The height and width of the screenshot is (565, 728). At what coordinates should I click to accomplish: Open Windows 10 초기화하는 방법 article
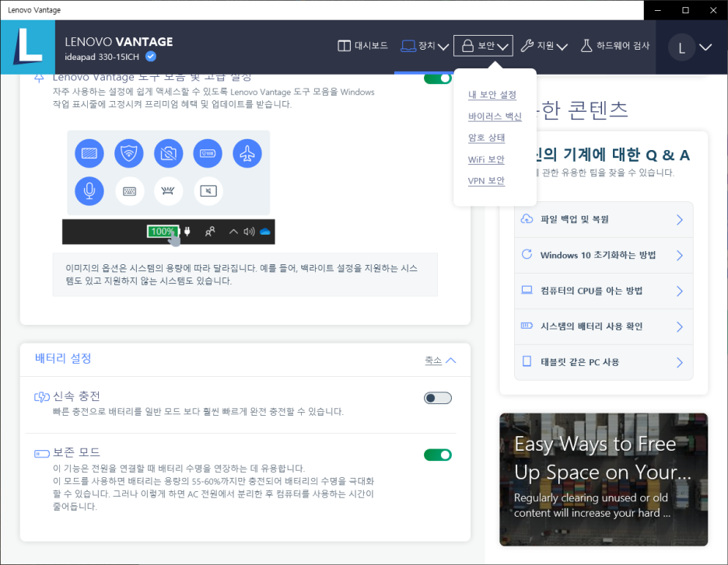604,255
